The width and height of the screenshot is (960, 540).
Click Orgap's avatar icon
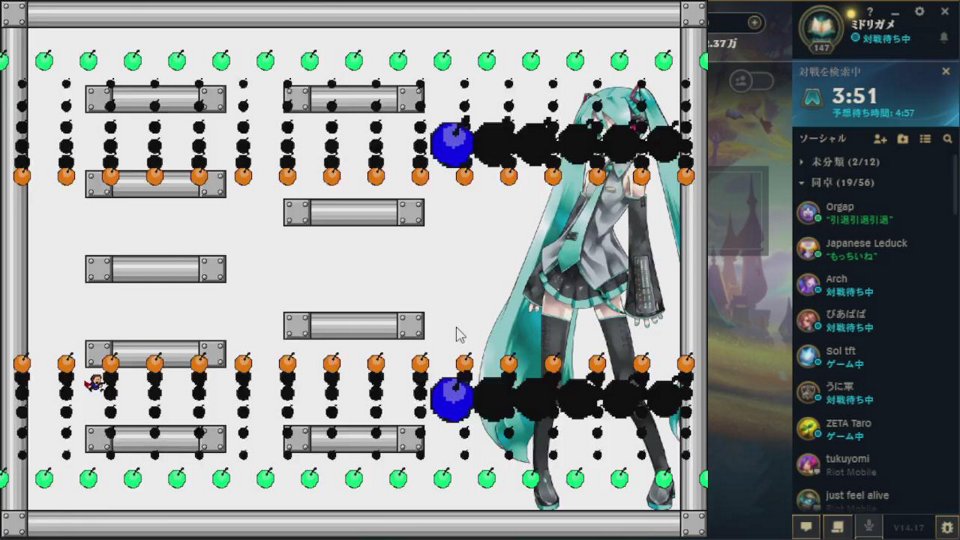(x=808, y=213)
